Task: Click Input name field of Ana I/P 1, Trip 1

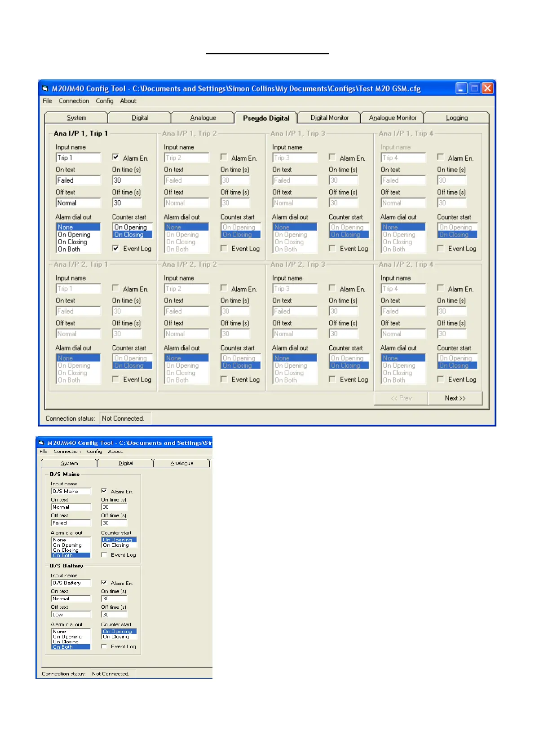Action: pos(78,158)
